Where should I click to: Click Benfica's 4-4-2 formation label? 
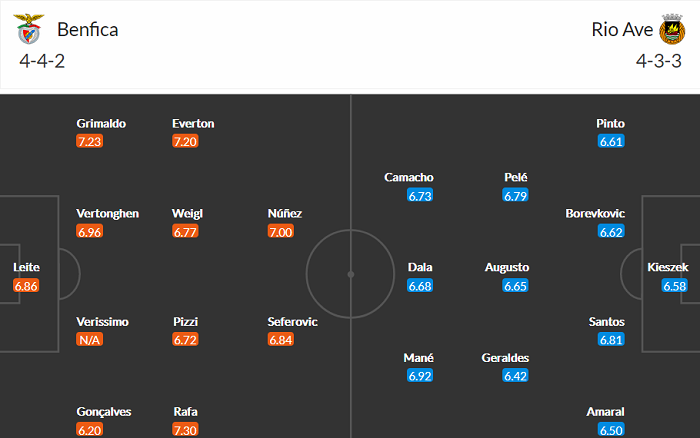(42, 62)
